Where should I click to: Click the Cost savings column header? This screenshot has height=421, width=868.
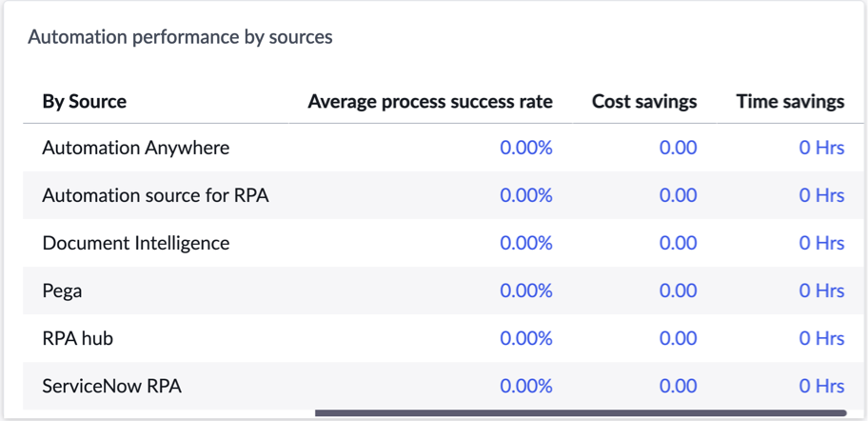(x=644, y=101)
